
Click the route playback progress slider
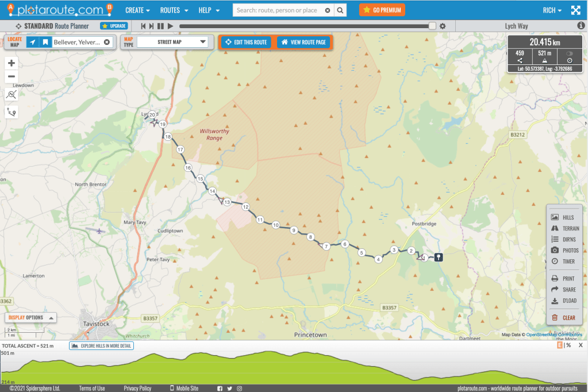308,26
